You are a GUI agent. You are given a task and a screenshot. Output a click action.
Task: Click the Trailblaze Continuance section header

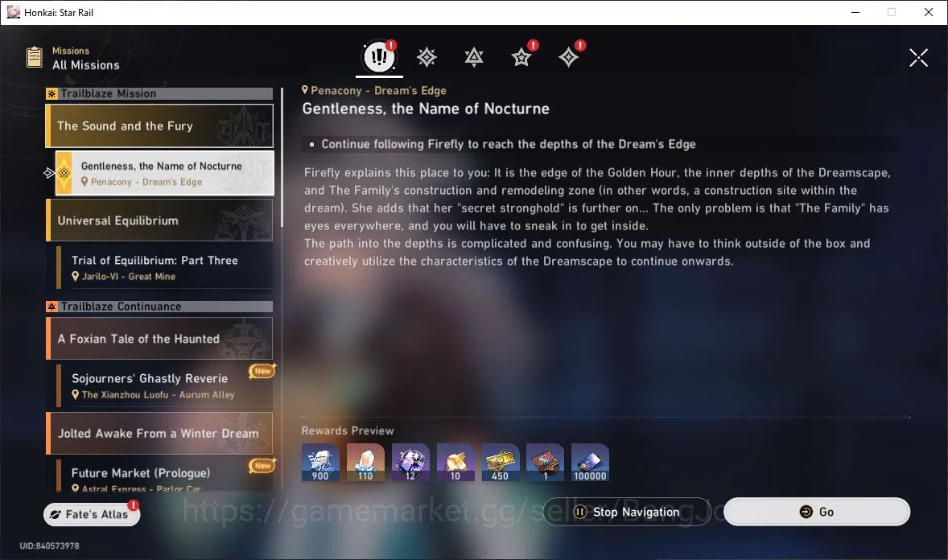tap(159, 307)
